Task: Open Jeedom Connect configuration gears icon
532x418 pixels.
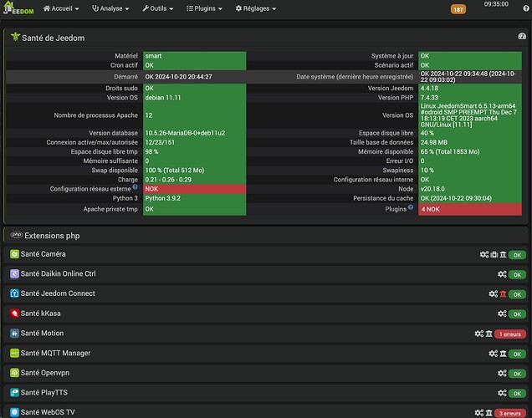Action: (x=493, y=293)
